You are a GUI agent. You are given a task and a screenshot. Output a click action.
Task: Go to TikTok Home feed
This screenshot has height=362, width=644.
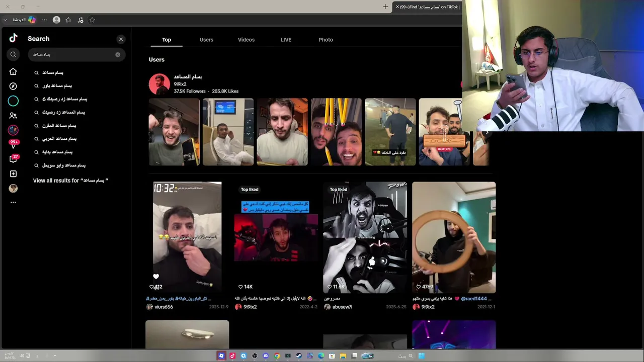(x=13, y=72)
